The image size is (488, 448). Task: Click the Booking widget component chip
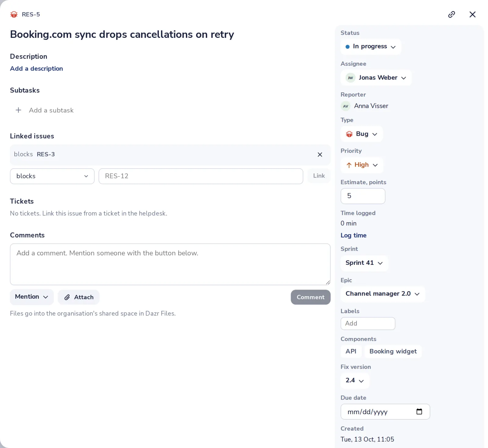(393, 351)
